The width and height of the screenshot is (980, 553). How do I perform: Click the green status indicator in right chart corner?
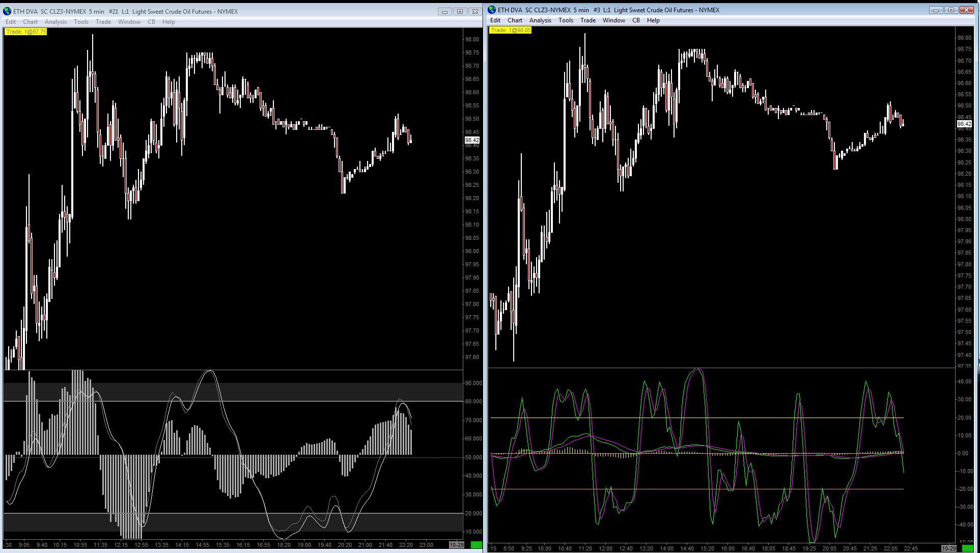point(967,548)
